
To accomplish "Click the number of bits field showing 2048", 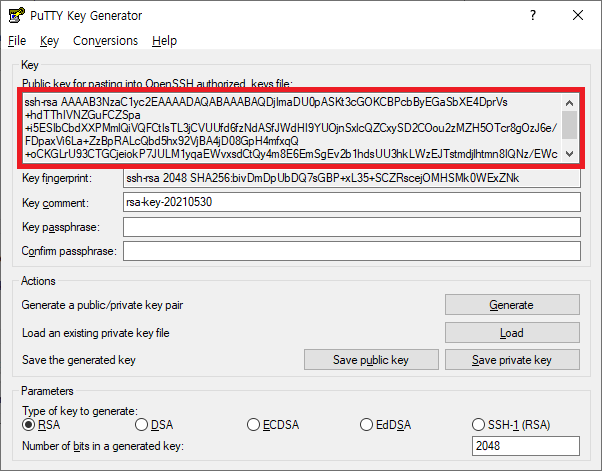I will pyautogui.click(x=526, y=446).
